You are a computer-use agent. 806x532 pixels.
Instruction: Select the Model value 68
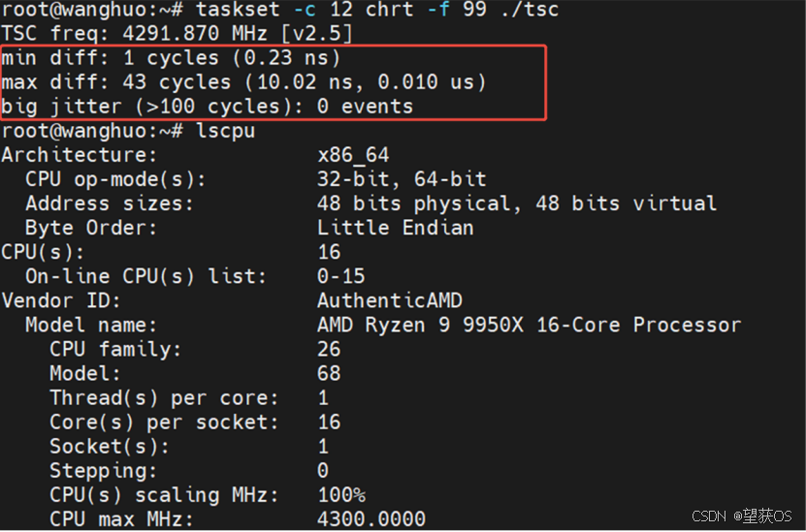click(x=329, y=374)
